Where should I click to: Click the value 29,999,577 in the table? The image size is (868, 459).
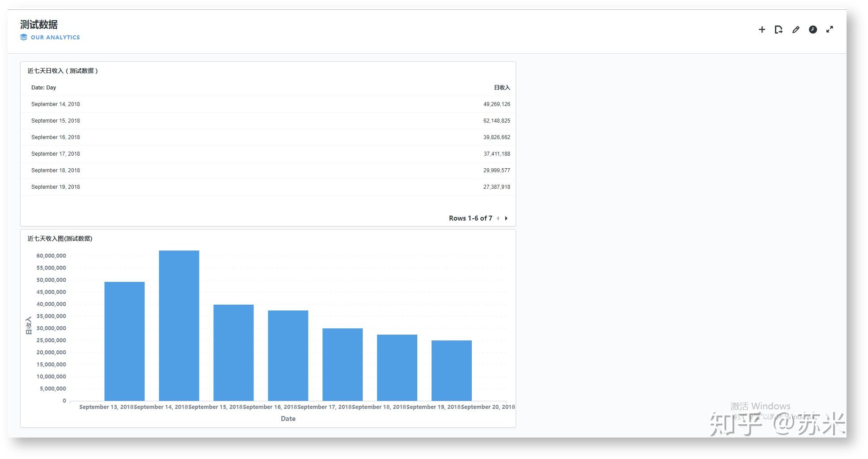click(496, 170)
